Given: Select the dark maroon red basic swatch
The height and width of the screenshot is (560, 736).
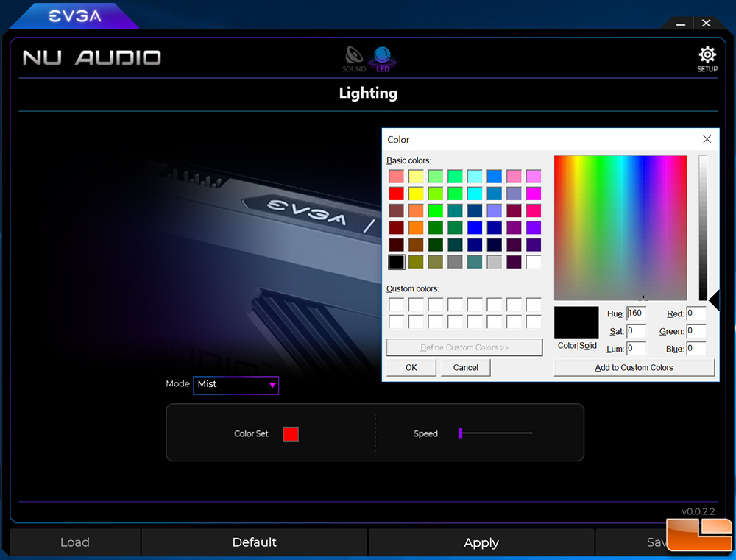Looking at the screenshot, I should pos(396,227).
